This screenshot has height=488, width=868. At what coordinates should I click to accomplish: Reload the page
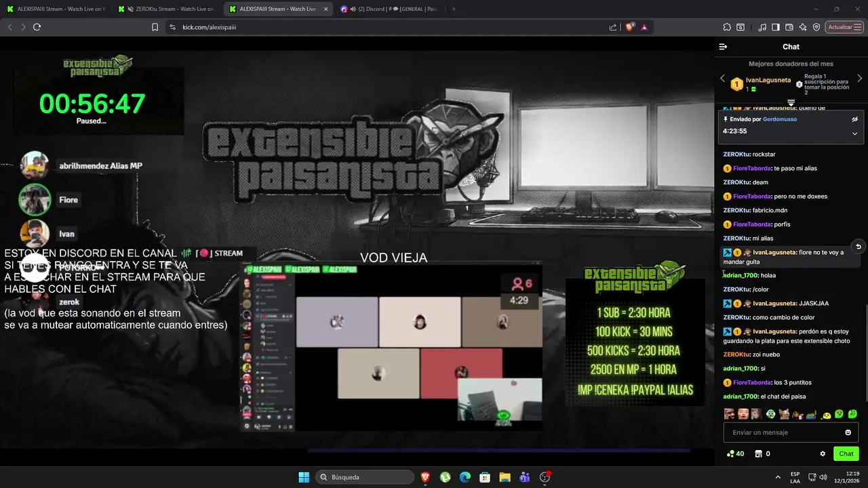pos(37,27)
